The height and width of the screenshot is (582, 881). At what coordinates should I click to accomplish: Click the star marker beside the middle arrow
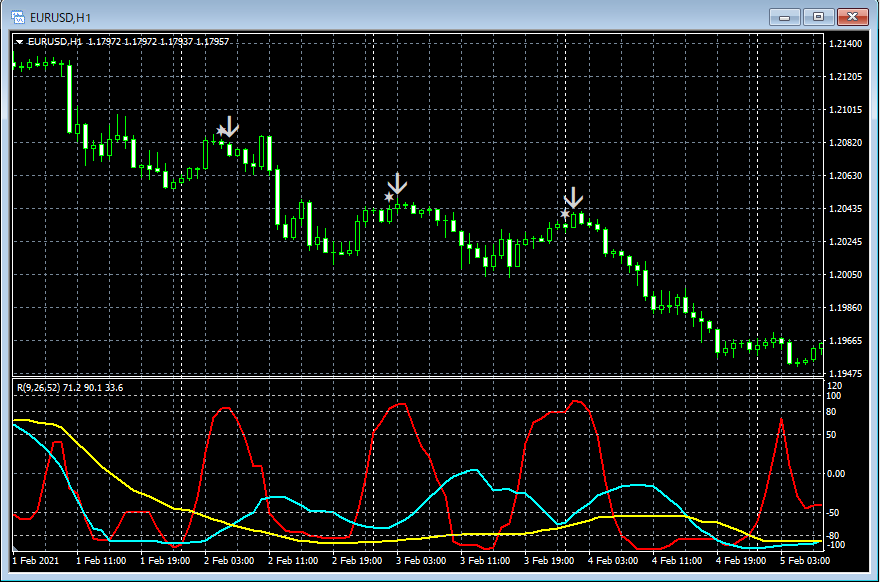389,197
